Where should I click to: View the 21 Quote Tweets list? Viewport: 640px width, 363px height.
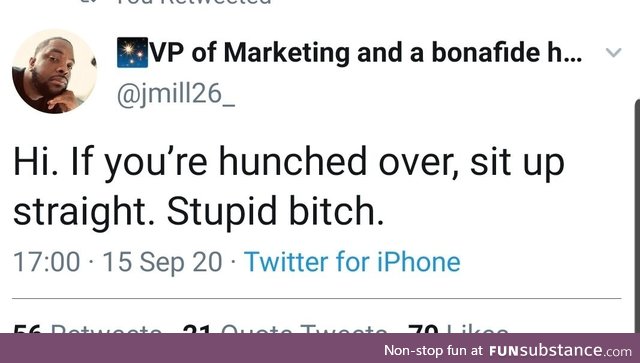click(x=284, y=329)
